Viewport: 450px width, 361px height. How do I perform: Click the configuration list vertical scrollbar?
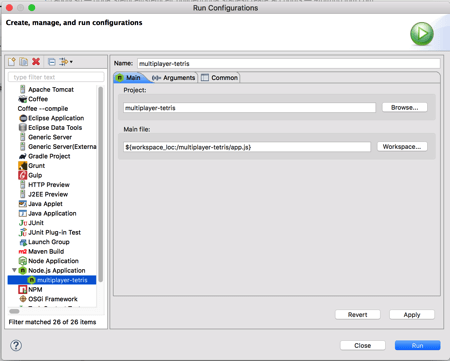(x=100, y=184)
